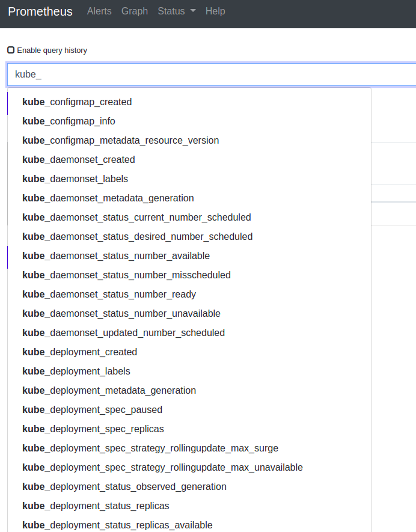The image size is (416, 532).
Task: Enable the query history checkbox
Action: (11, 50)
